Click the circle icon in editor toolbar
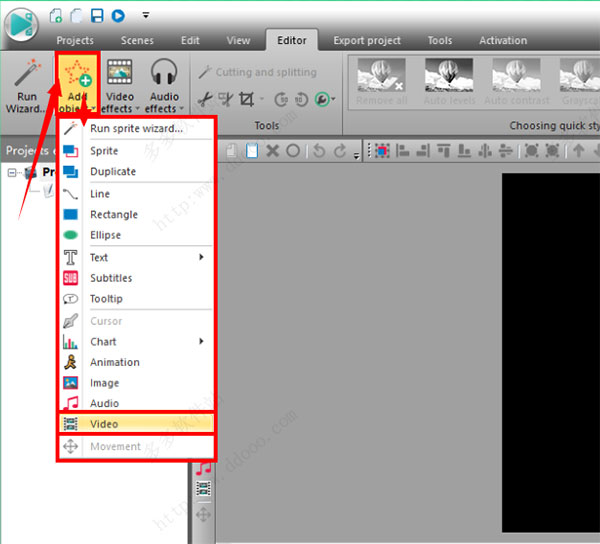Viewport: 600px width, 544px height. click(293, 151)
